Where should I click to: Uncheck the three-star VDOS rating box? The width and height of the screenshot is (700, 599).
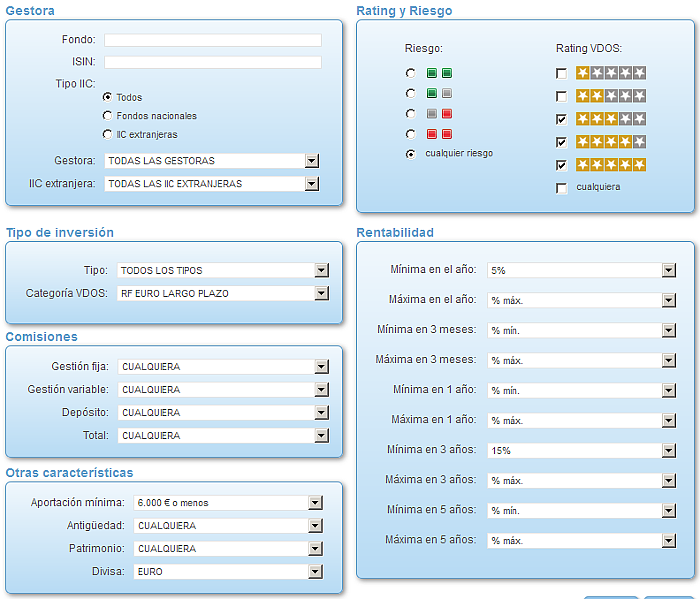click(x=562, y=119)
